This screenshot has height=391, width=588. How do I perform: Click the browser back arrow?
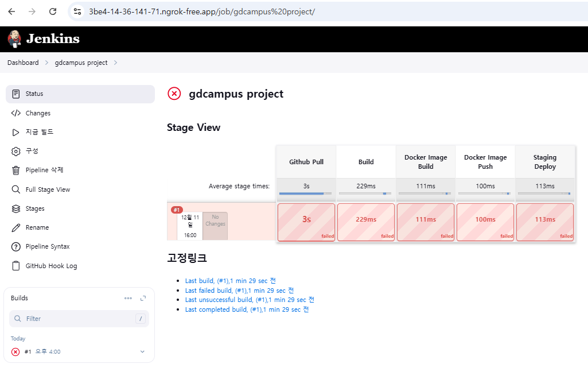coord(11,11)
